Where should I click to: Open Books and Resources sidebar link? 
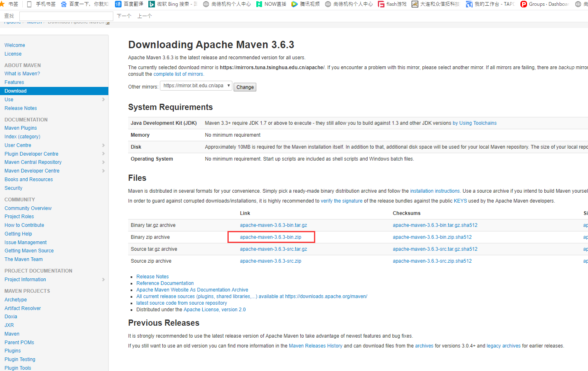click(29, 180)
